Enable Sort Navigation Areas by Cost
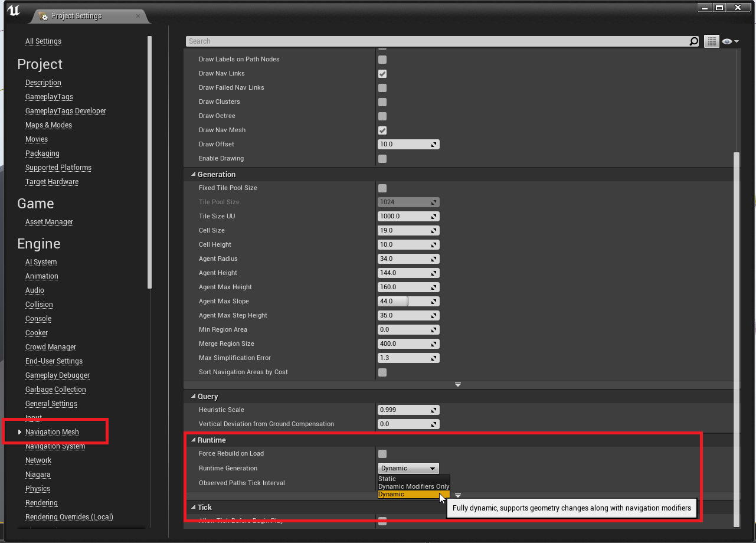 point(382,372)
